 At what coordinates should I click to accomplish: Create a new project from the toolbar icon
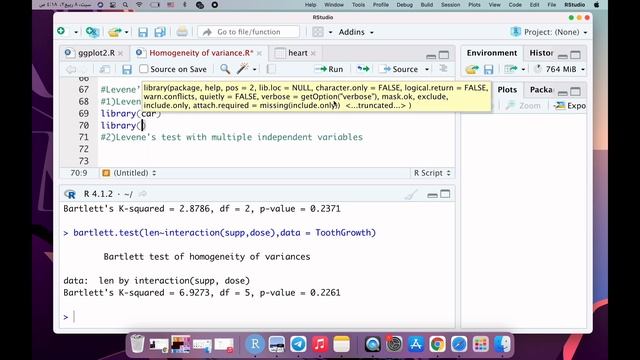(93, 32)
